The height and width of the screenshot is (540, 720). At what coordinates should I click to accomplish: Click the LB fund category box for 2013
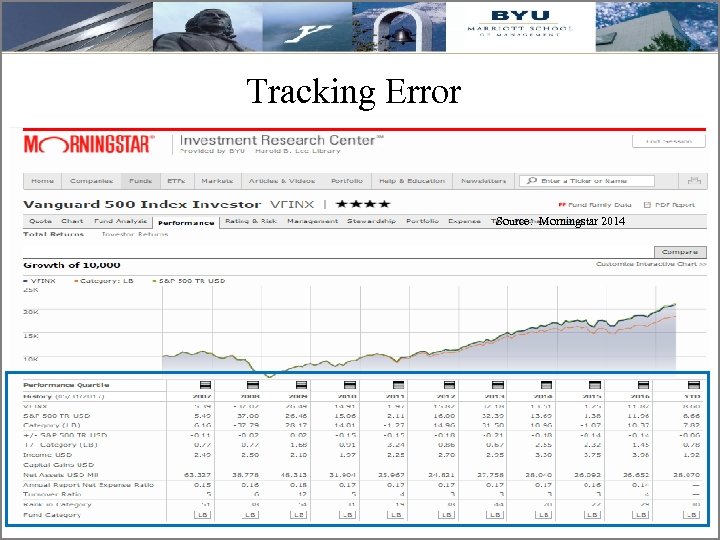[x=495, y=515]
